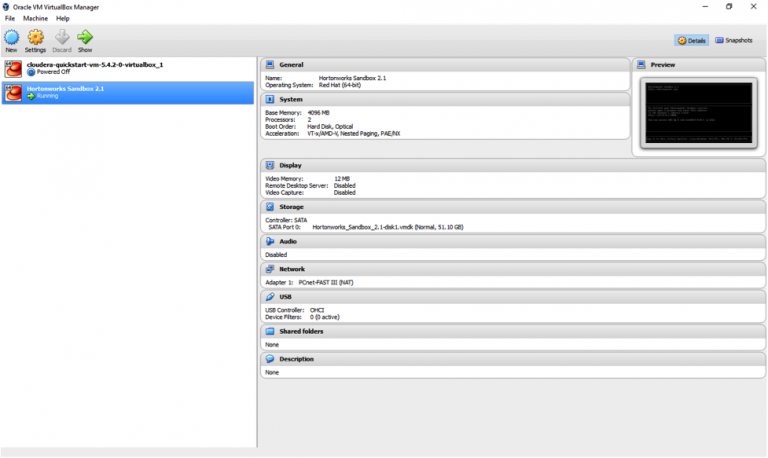
Task: Open the Storage section header link
Action: [x=291, y=207]
